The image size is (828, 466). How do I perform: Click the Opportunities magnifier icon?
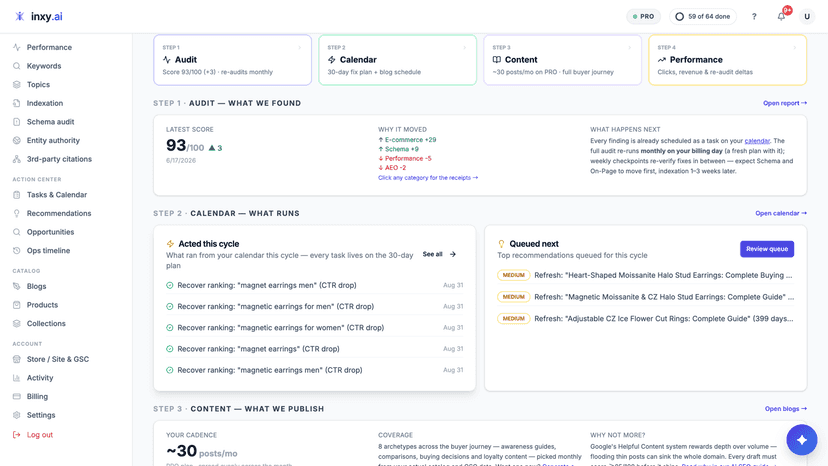(17, 232)
